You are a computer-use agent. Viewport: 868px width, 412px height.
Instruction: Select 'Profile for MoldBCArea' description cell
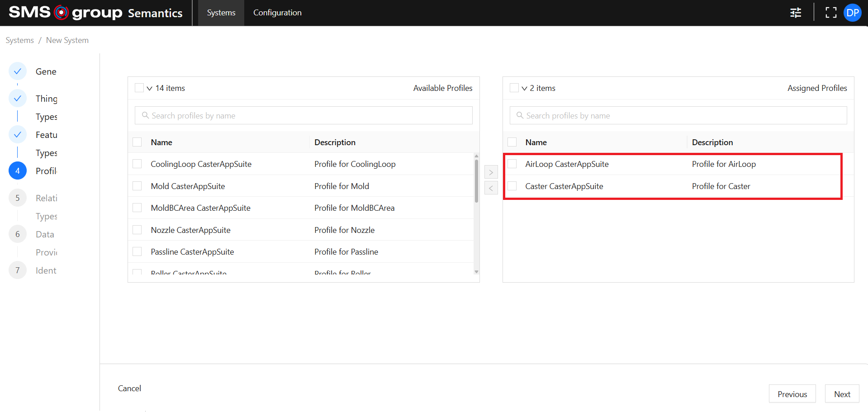pyautogui.click(x=354, y=208)
